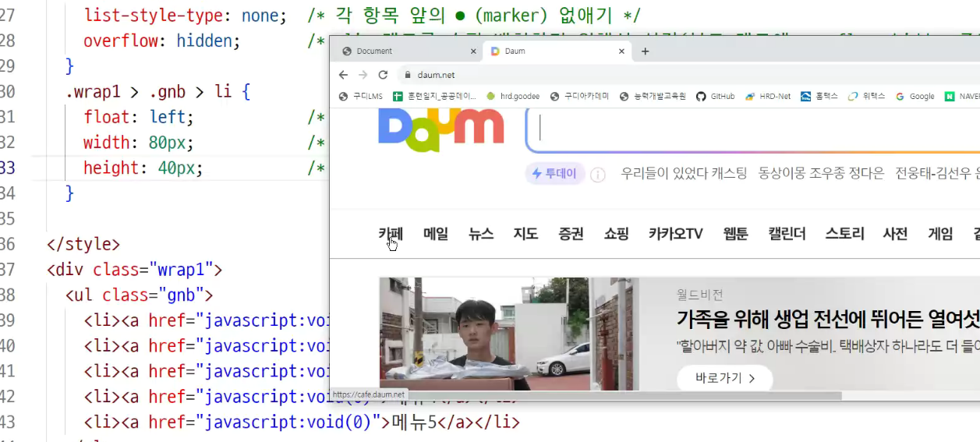
Task: Click 'list-style-type: none;' in the editor
Action: 185,15
